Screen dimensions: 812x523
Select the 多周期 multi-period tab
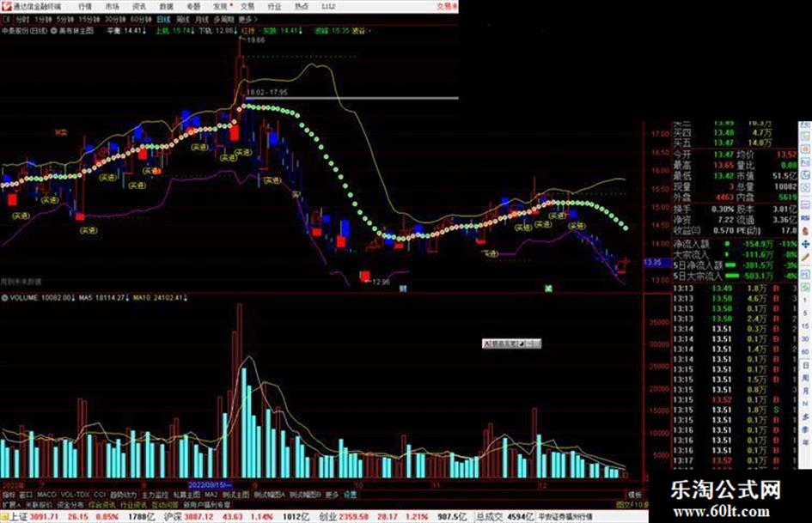223,19
